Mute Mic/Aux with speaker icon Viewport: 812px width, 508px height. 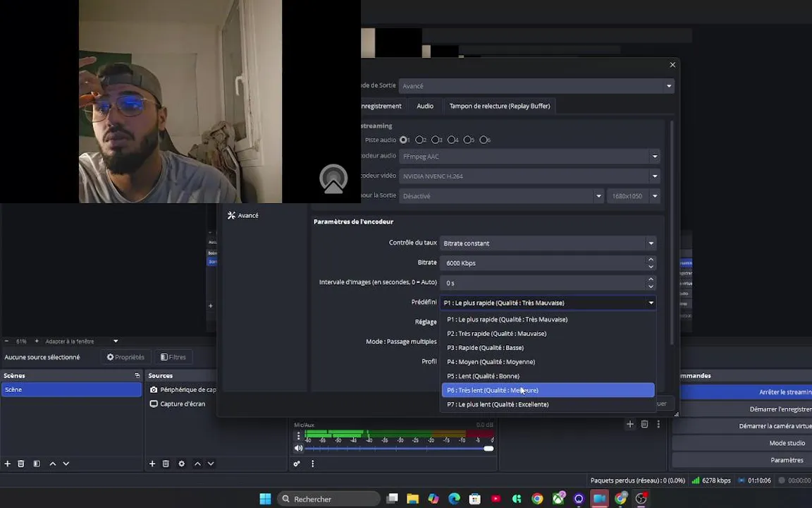298,449
